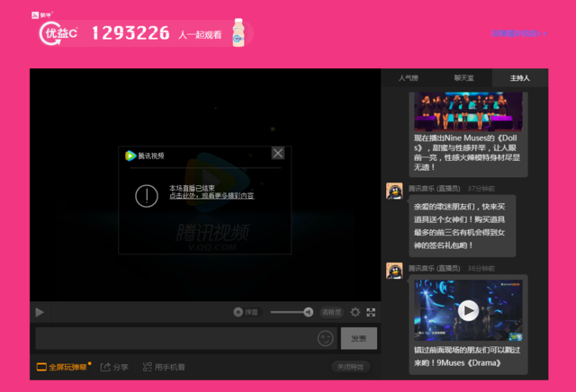Click 本场直播已结束 message text
Image resolution: width=576 pixels, height=392 pixels.
coord(192,188)
